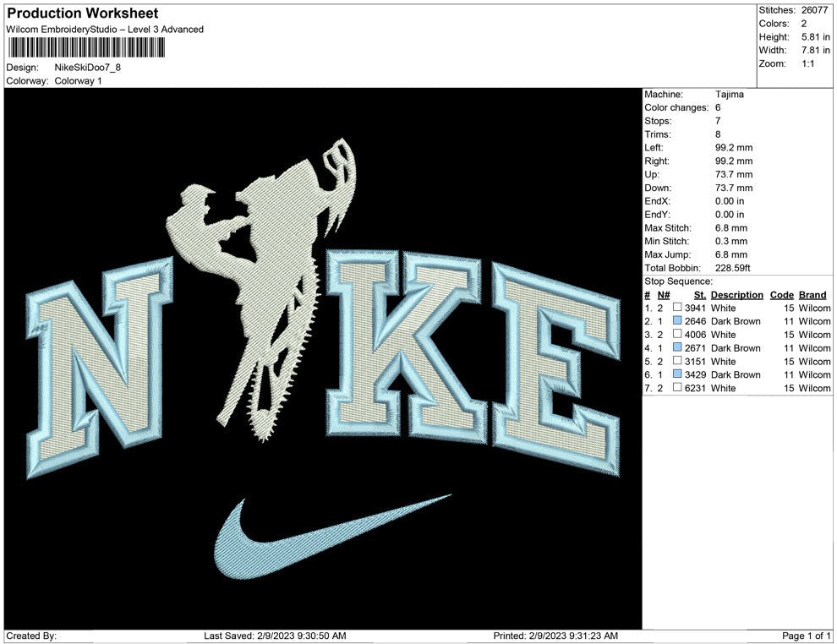Click the Code column header
837x644 pixels.
[x=782, y=295]
